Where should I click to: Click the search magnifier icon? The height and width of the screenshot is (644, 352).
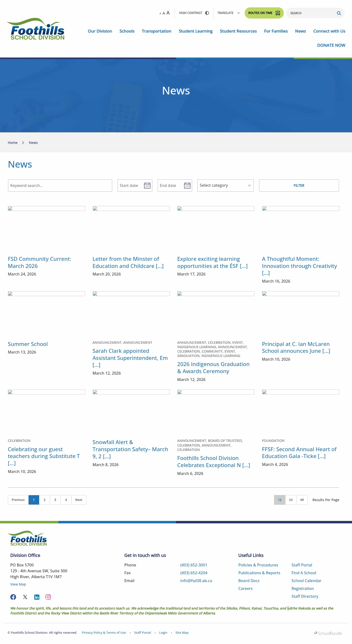(x=339, y=13)
